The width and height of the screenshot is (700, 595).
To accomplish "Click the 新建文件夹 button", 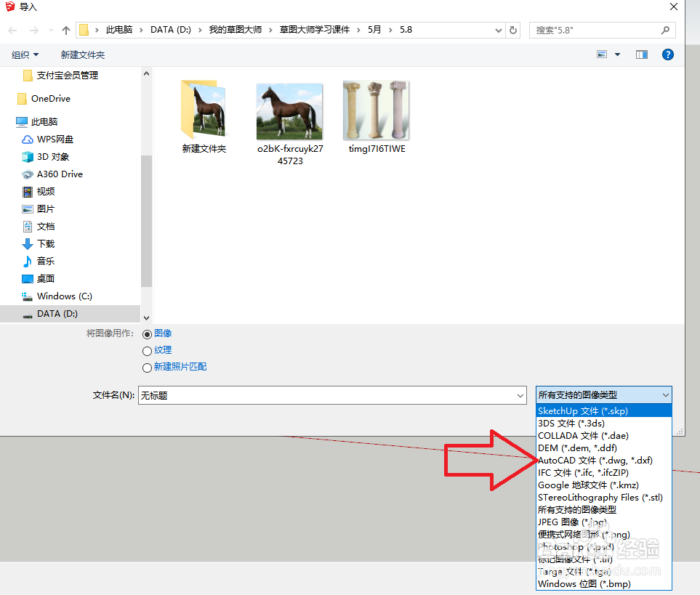I will (x=82, y=54).
